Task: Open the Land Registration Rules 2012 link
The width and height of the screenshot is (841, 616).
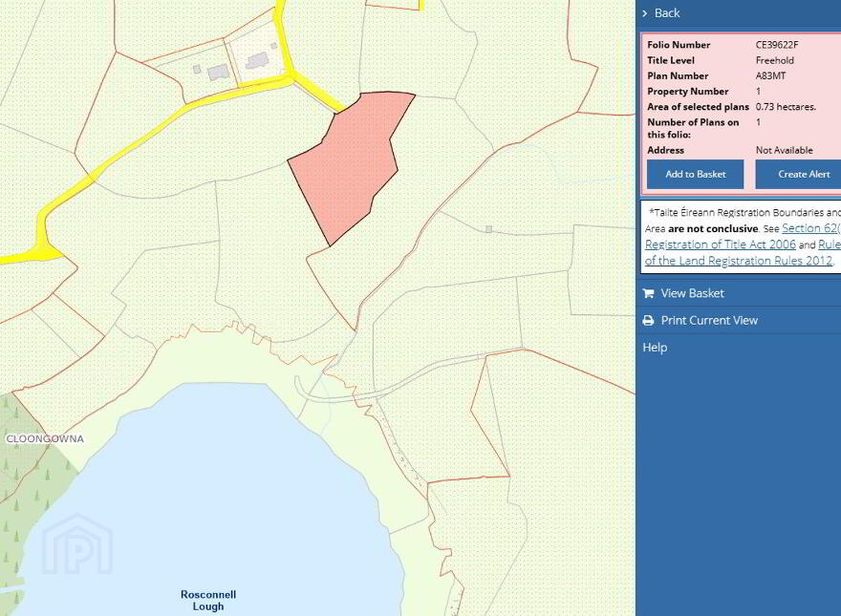Action: click(x=738, y=261)
